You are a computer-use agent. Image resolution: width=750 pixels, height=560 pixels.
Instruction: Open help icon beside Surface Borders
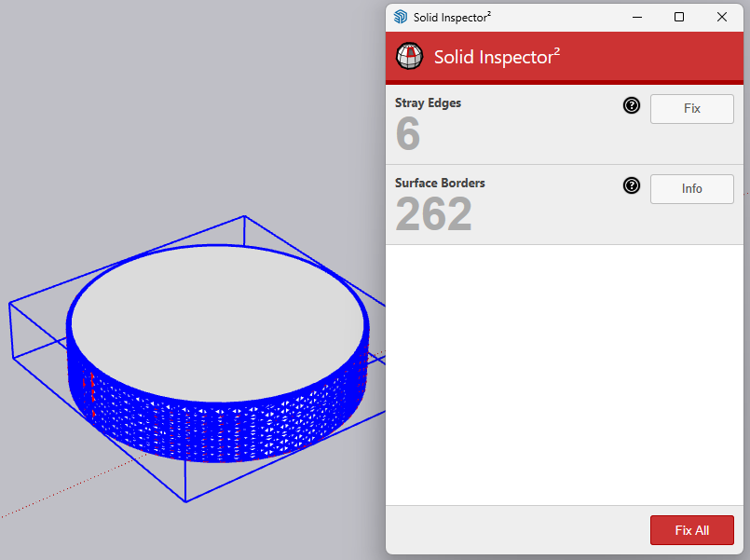tap(632, 185)
